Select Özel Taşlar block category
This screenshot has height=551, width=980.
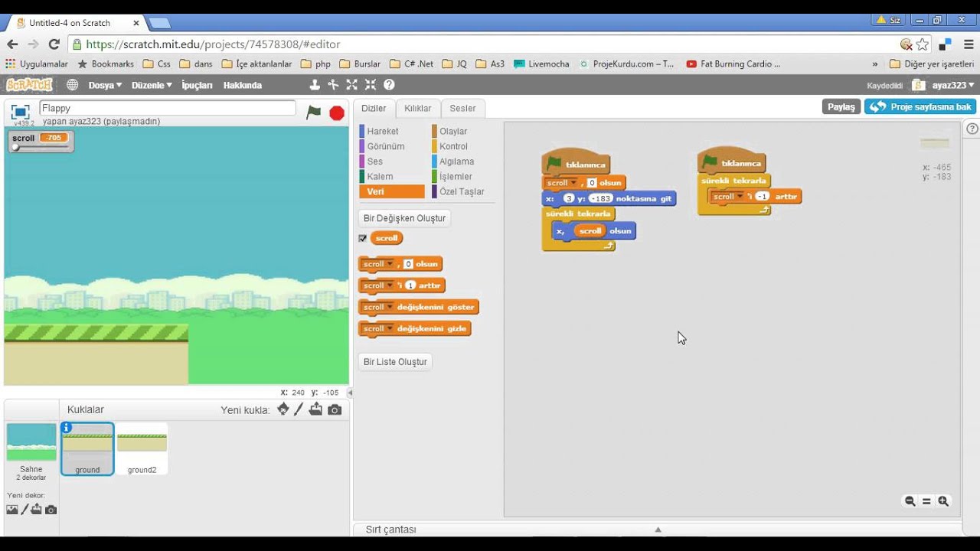[462, 192]
